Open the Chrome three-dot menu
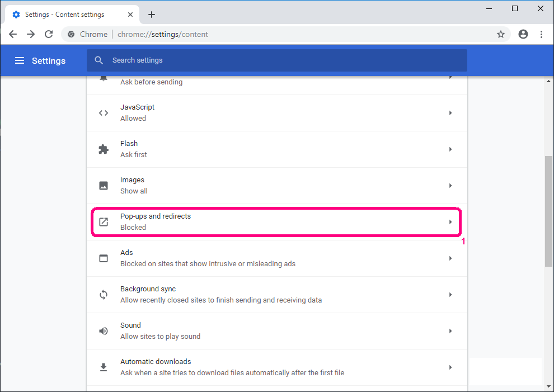This screenshot has width=554, height=392. point(541,34)
